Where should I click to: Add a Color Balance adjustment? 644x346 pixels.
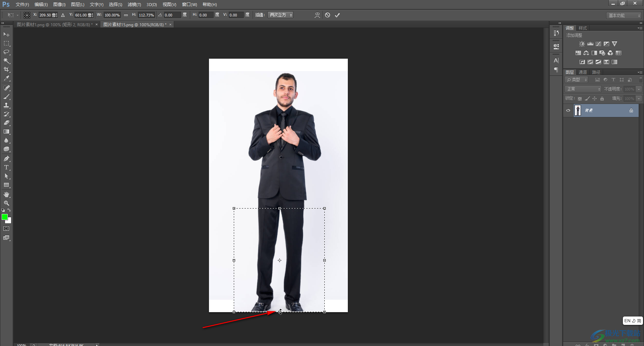point(586,53)
